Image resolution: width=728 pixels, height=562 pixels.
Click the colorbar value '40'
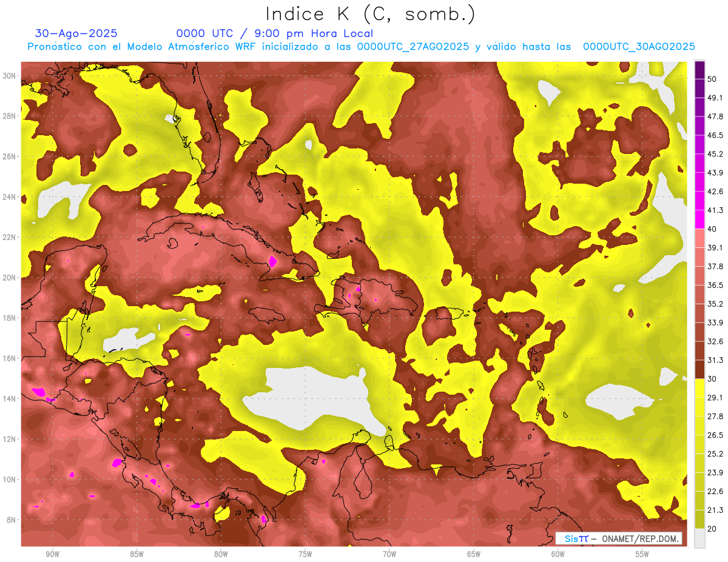tap(712, 229)
